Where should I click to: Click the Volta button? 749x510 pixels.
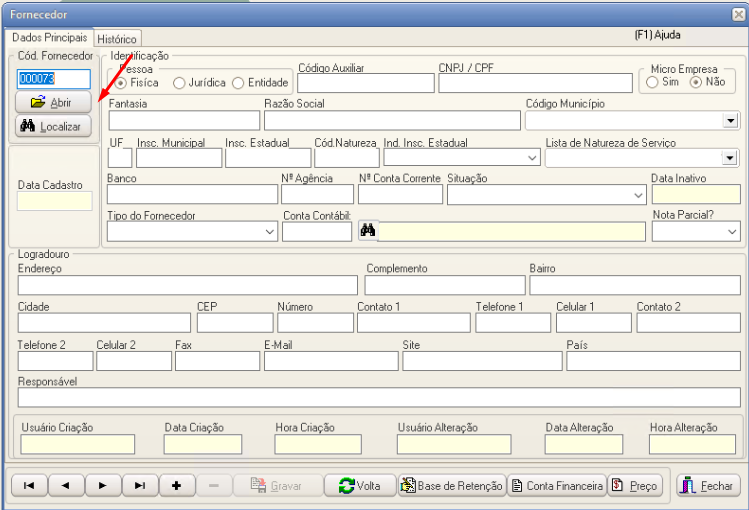click(359, 485)
